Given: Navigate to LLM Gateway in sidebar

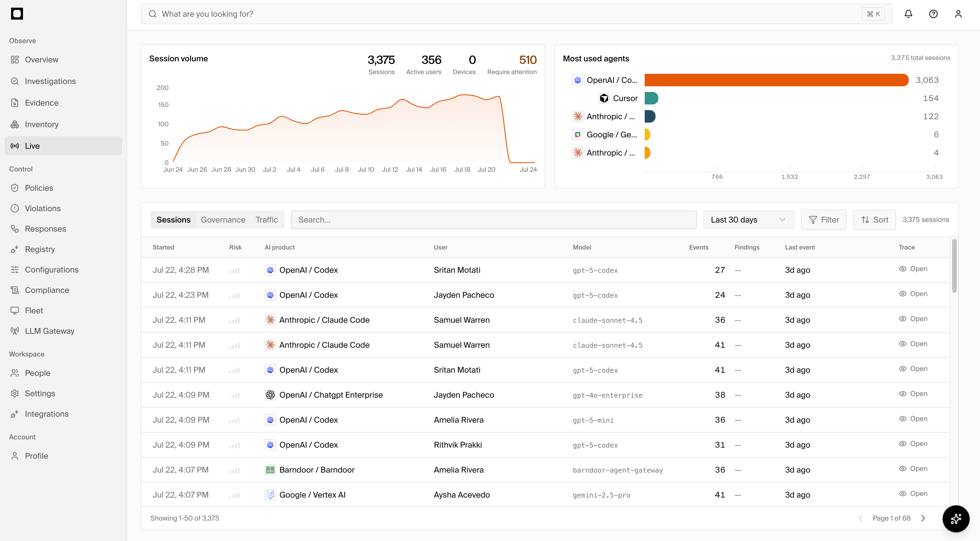Looking at the screenshot, I should (63, 331).
